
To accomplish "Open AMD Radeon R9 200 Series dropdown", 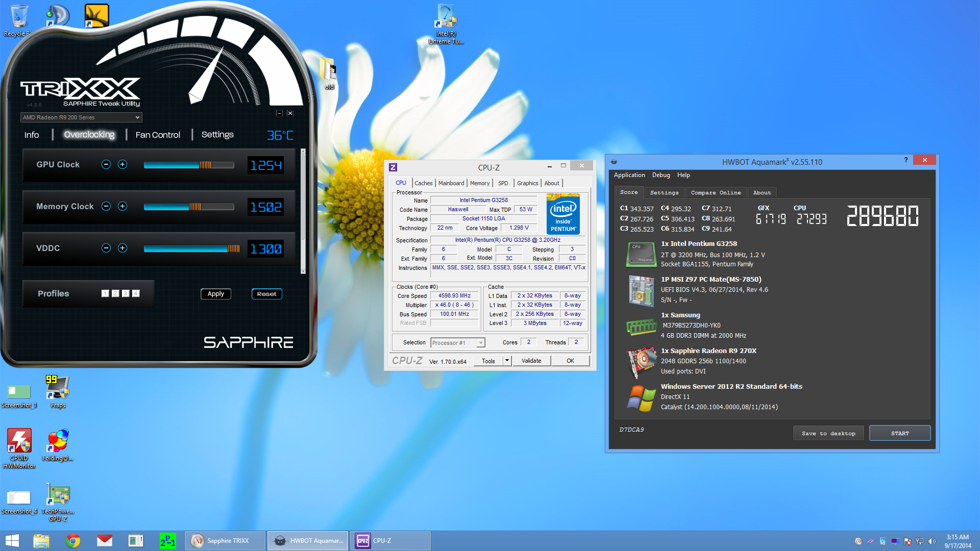I will pyautogui.click(x=81, y=117).
